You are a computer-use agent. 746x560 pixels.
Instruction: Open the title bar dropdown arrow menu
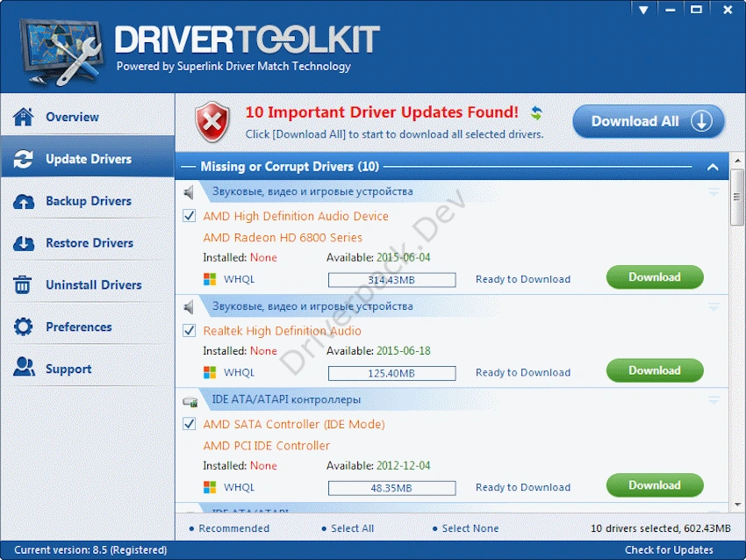(643, 10)
